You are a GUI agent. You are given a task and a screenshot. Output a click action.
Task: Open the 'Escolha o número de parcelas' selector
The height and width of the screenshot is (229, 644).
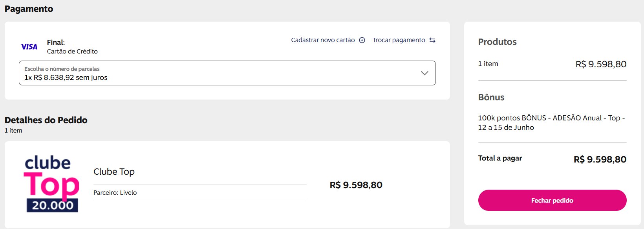coord(227,73)
